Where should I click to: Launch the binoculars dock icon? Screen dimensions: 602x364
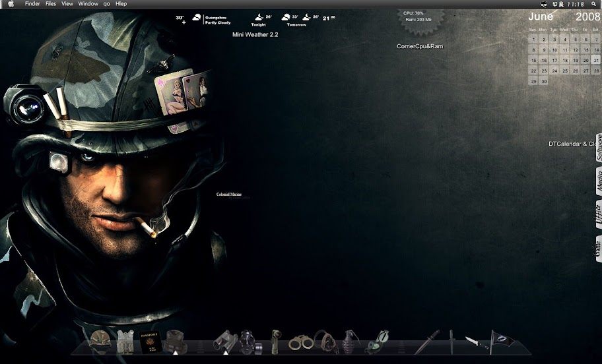coord(225,341)
